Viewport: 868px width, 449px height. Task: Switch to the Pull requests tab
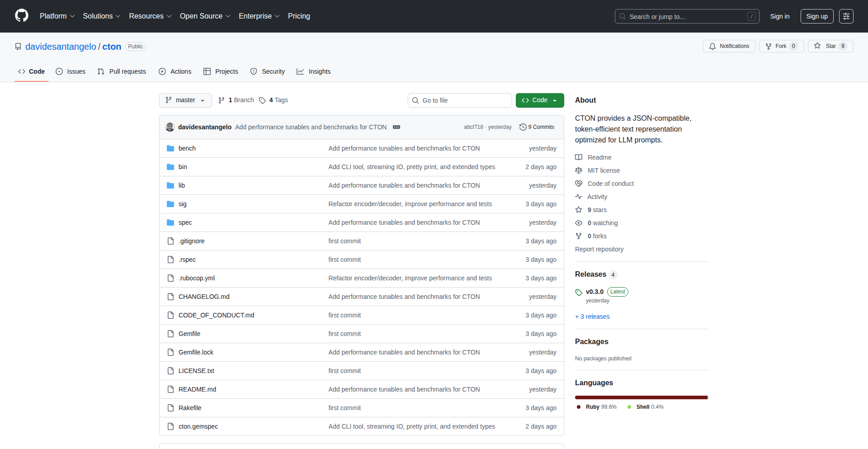coord(121,71)
